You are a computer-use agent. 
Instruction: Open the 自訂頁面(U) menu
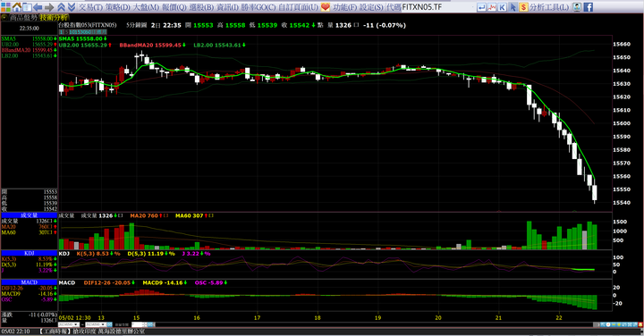coord(298,7)
